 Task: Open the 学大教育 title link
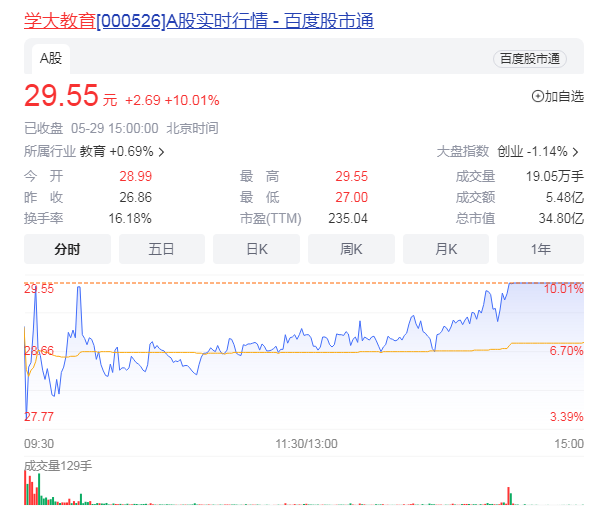pyautogui.click(x=198, y=20)
